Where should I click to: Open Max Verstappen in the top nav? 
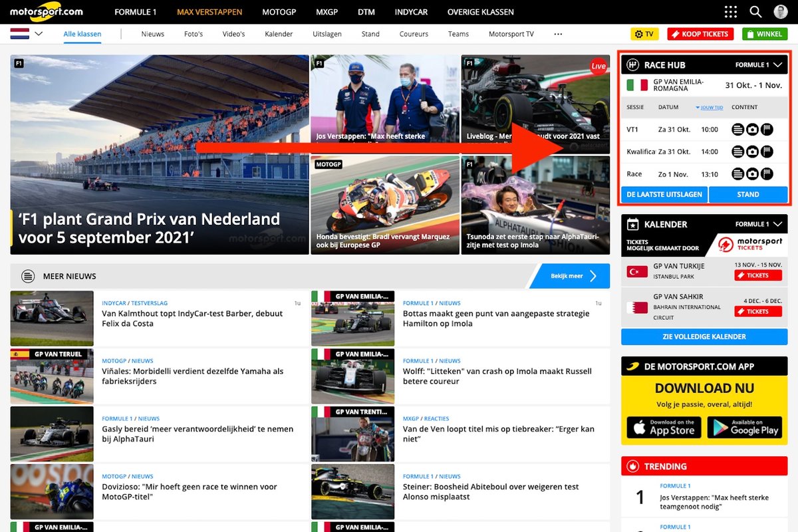point(209,12)
